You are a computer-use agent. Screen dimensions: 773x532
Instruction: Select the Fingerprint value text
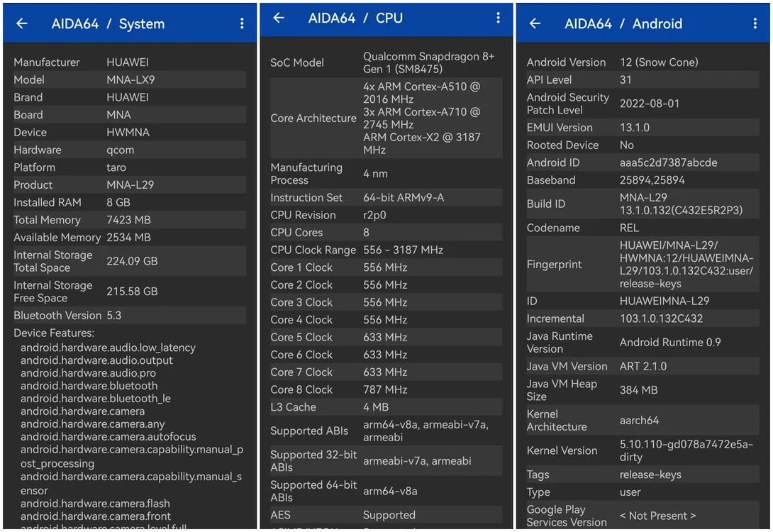pos(686,265)
